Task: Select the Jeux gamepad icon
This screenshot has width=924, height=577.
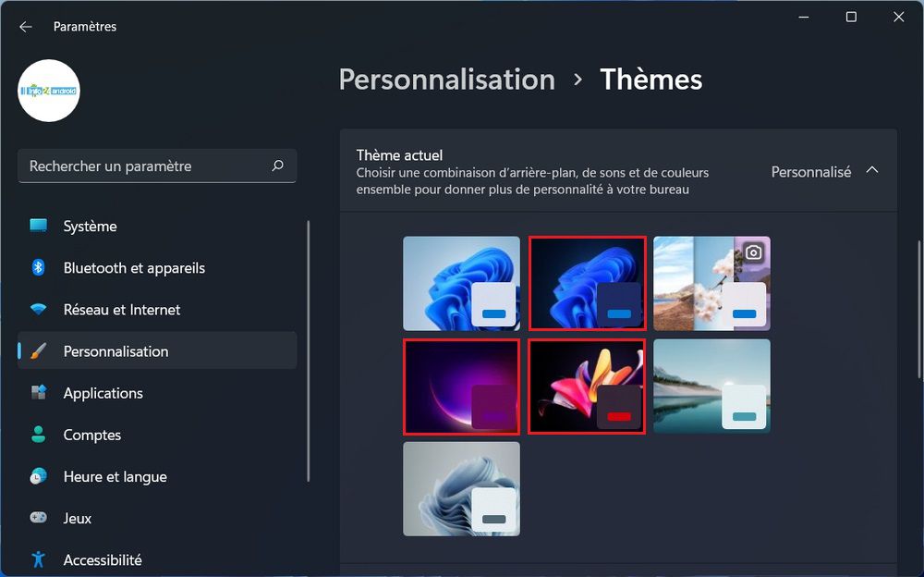Action: (x=38, y=518)
